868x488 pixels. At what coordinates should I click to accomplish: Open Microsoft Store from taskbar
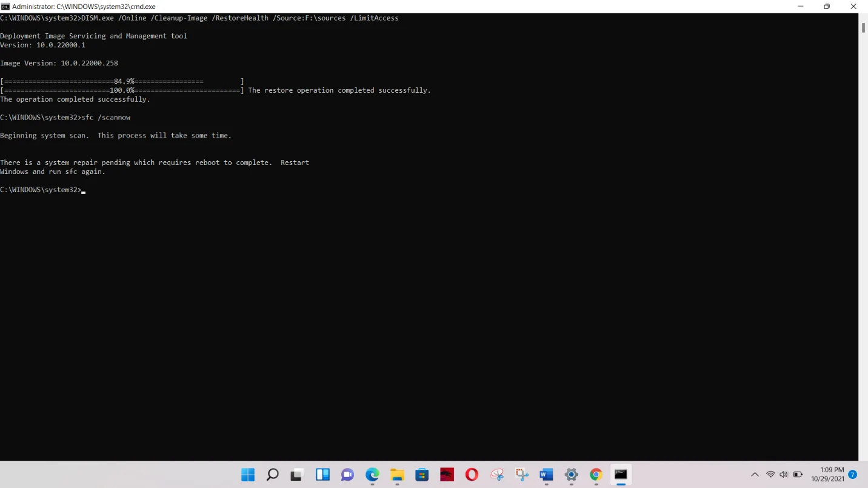pyautogui.click(x=422, y=475)
